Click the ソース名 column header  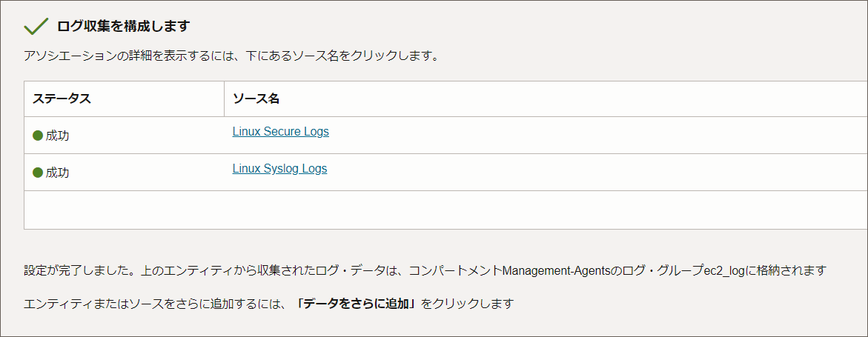click(x=256, y=99)
